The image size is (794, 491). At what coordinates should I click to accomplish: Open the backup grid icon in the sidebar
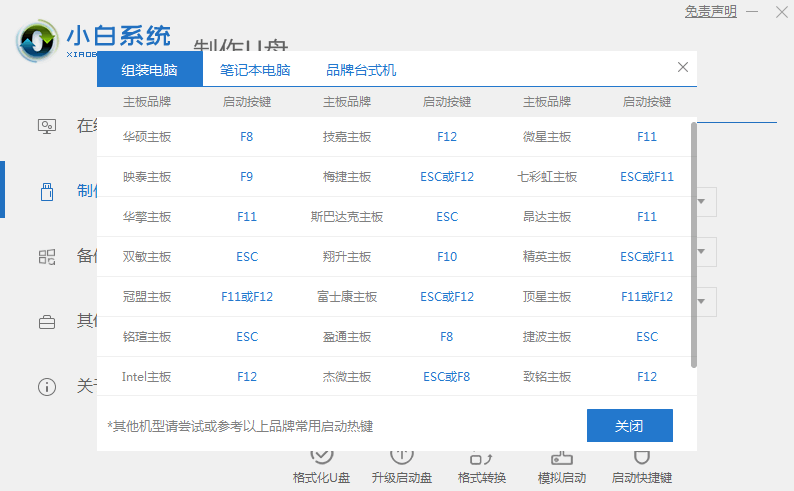tap(47, 256)
